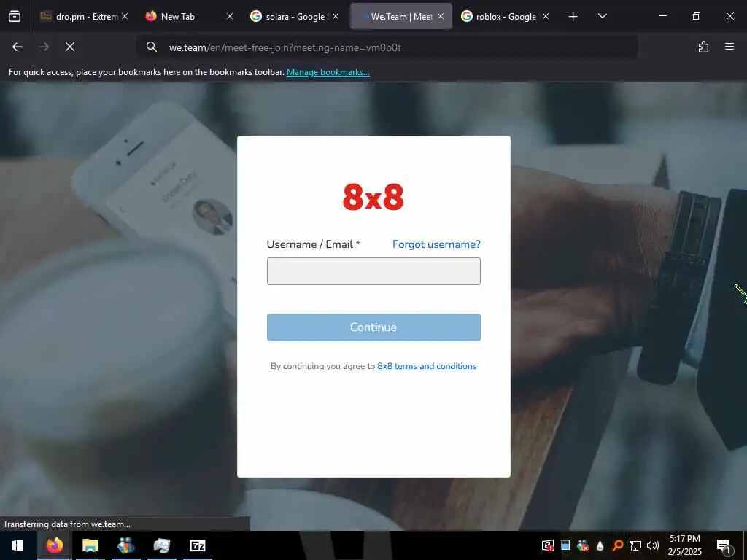Minimize the Firefox window
This screenshot has height=560, width=747.
662,16
